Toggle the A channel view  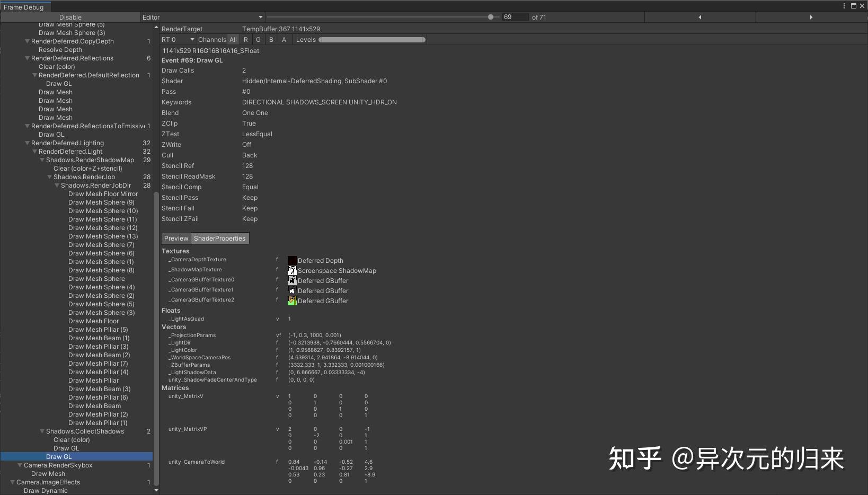point(284,39)
